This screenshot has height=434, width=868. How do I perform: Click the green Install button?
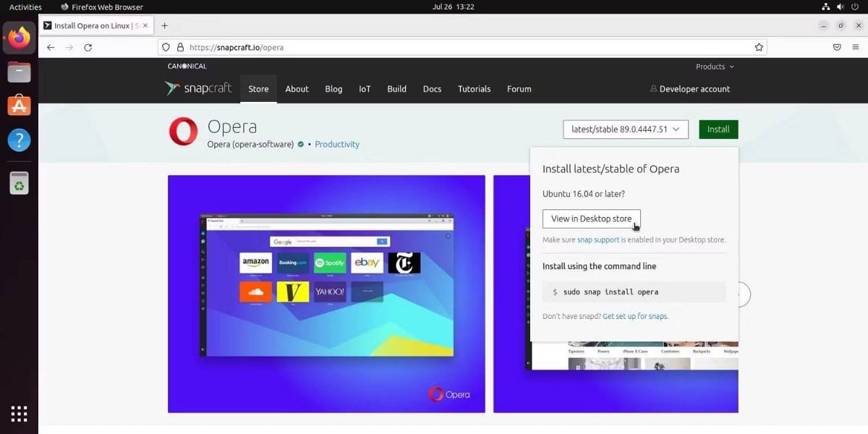pos(718,129)
